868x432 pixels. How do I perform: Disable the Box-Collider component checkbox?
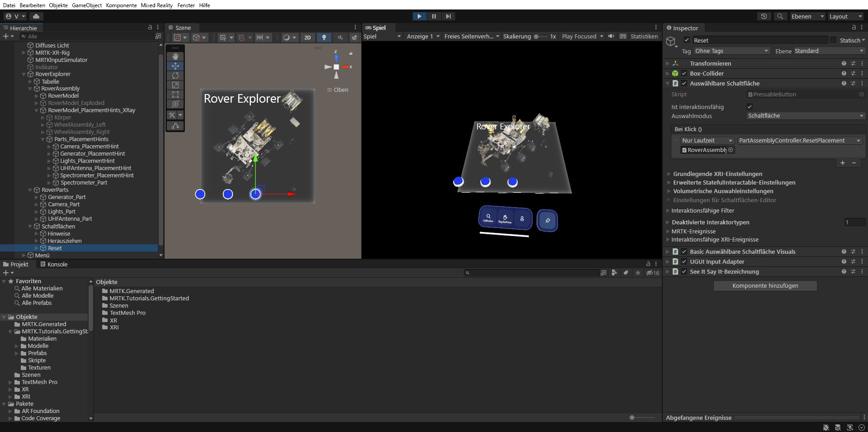click(684, 73)
